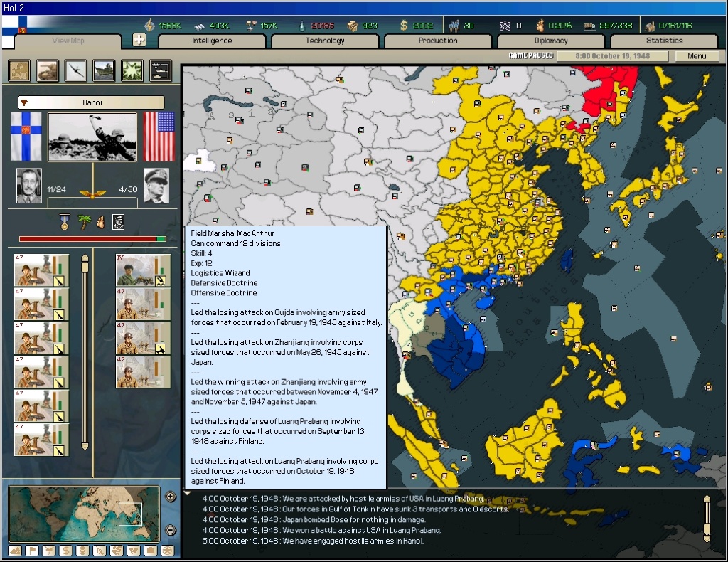Open the Intelligence tab
The width and height of the screenshot is (728, 562).
212,41
